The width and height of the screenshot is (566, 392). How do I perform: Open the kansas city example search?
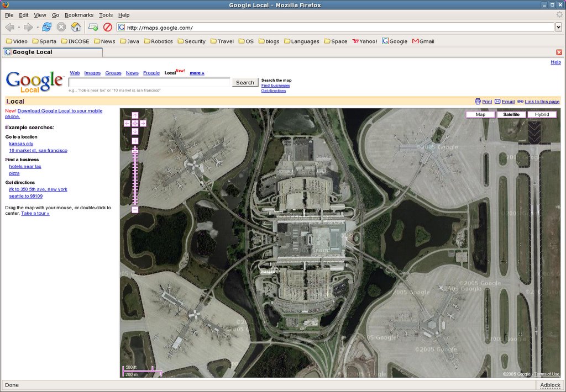(22, 144)
